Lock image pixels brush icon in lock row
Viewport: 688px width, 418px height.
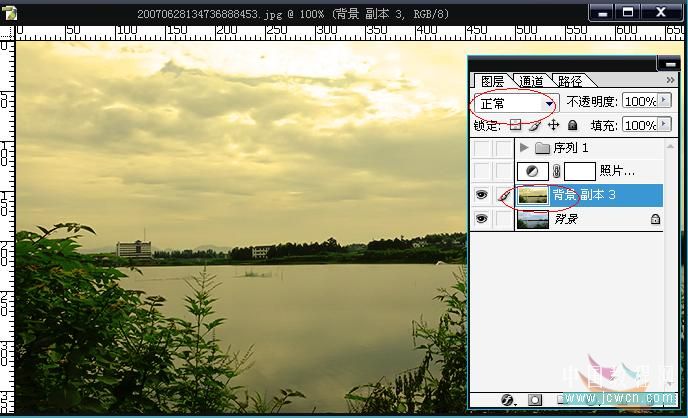coord(534,125)
